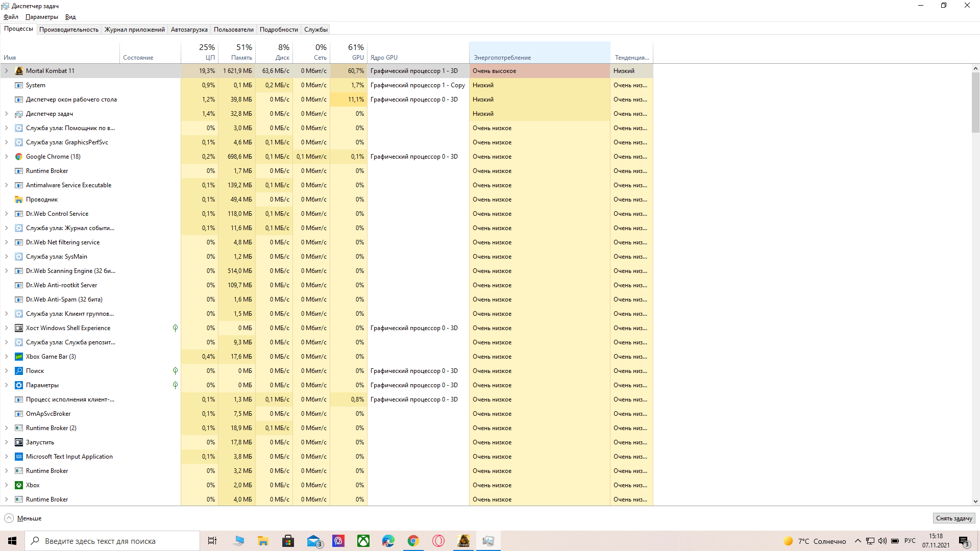Open Mail app on the taskbar
The height and width of the screenshot is (551, 980).
pyautogui.click(x=313, y=541)
